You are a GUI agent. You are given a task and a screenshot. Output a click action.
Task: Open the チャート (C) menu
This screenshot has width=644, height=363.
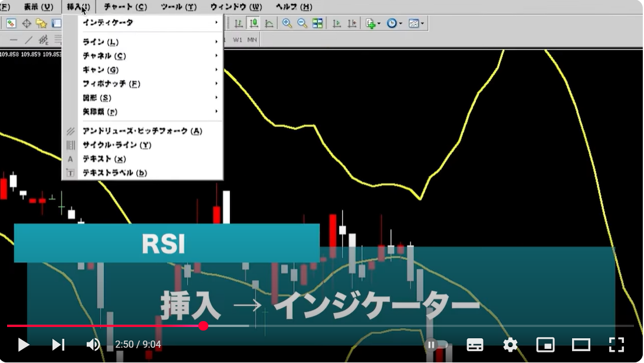coord(125,7)
